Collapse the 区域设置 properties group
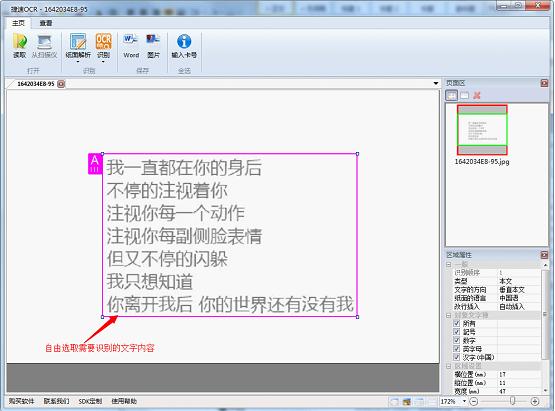The width and height of the screenshot is (555, 411). coord(449,366)
